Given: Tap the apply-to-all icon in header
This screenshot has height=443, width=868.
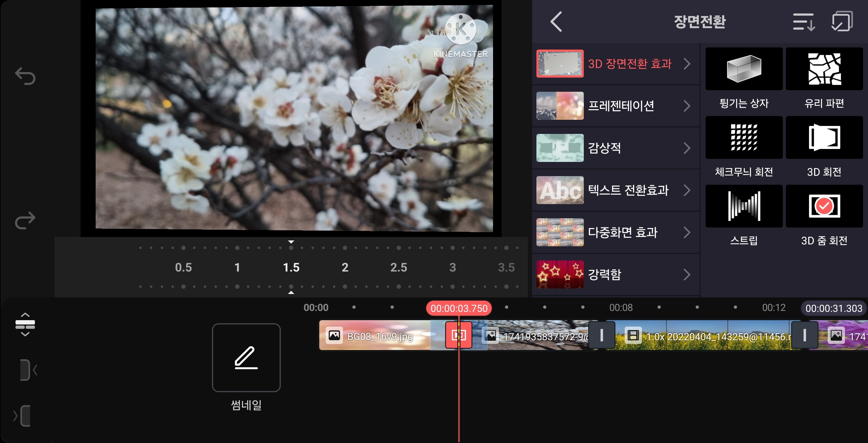Looking at the screenshot, I should click(842, 22).
